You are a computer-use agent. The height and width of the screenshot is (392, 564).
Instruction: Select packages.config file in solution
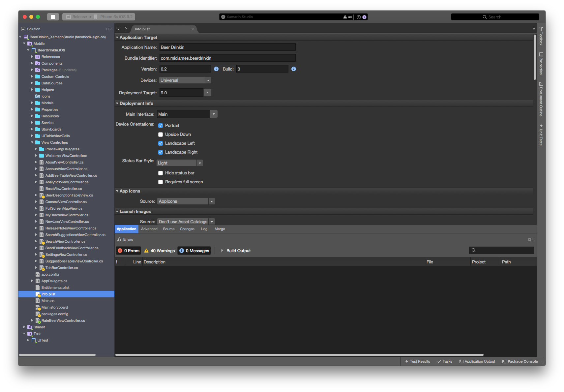click(55, 314)
